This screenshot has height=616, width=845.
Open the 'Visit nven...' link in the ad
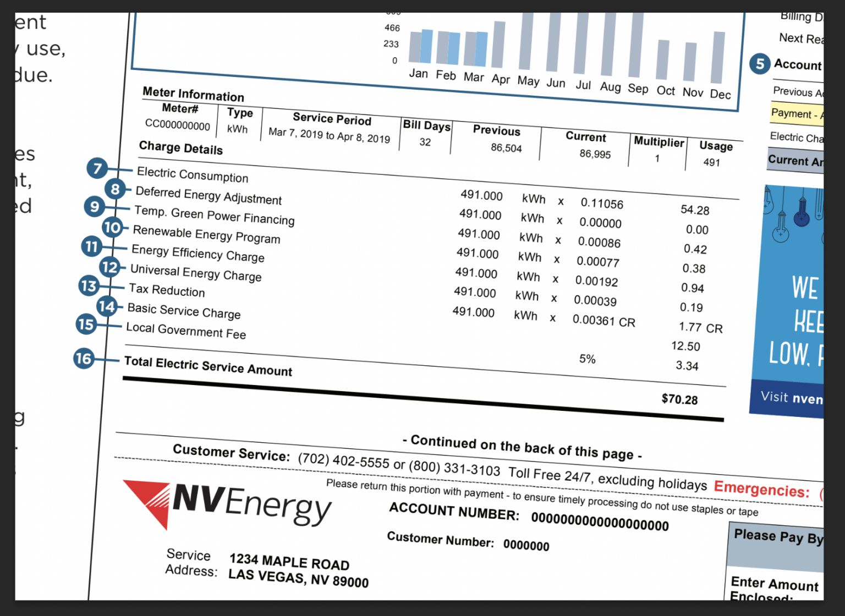[x=791, y=398]
